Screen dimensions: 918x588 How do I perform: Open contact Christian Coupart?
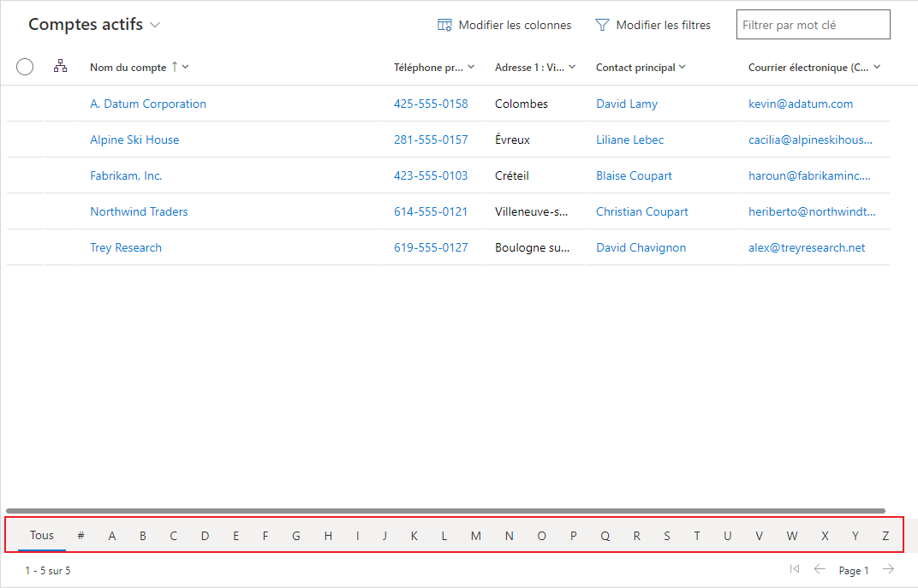click(642, 211)
